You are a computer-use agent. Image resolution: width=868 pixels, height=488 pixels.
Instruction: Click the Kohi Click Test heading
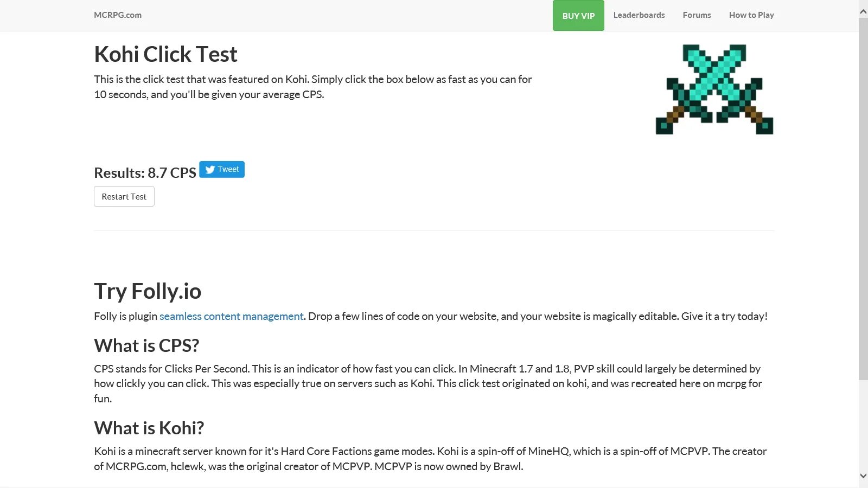click(165, 54)
